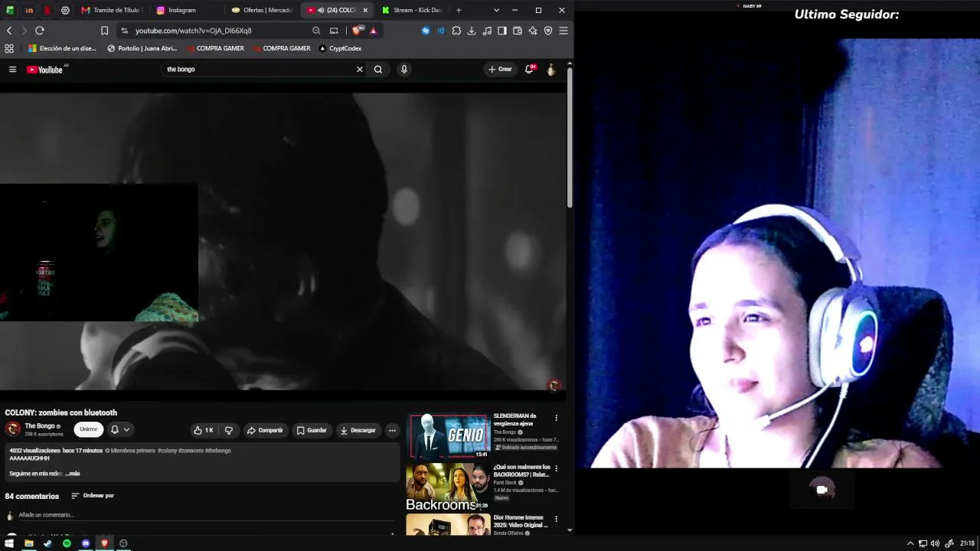Switch to the Gmail Tramite de Titulo tab

click(x=111, y=10)
